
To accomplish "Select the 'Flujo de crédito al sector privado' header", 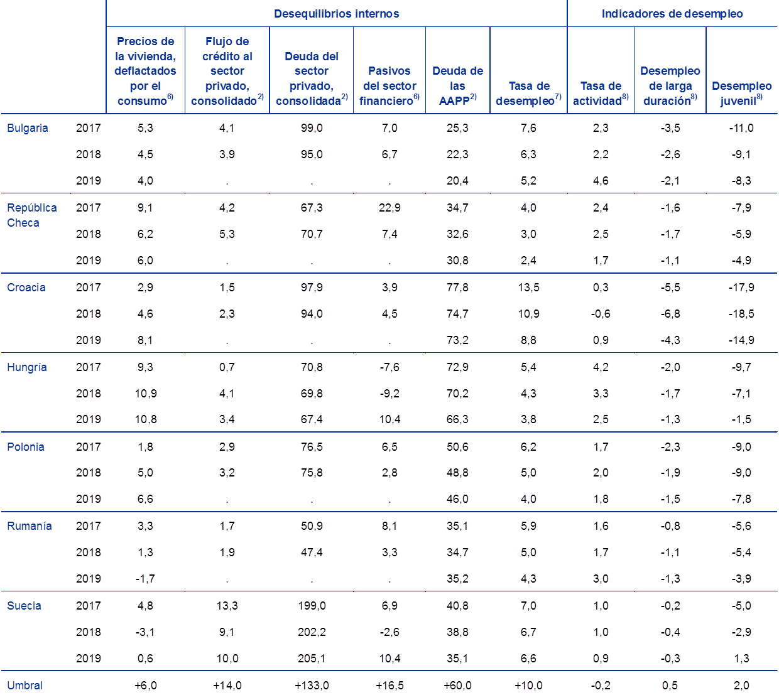I will (x=227, y=71).
